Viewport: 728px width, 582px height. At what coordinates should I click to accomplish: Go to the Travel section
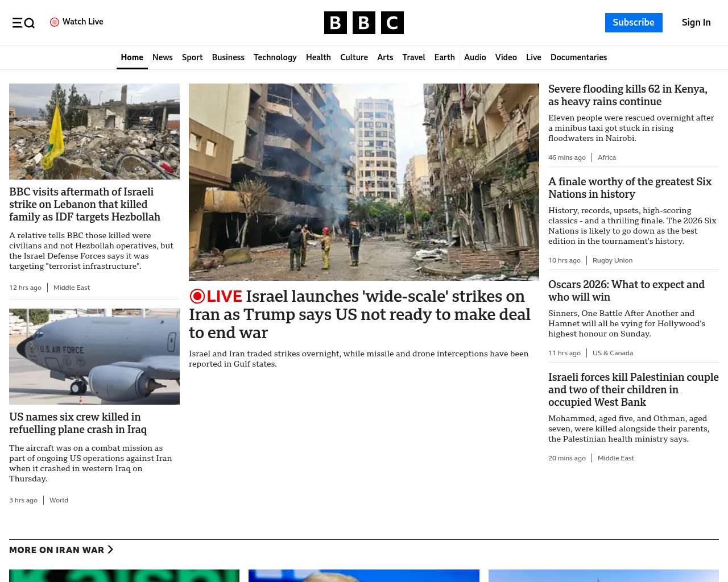tap(413, 57)
